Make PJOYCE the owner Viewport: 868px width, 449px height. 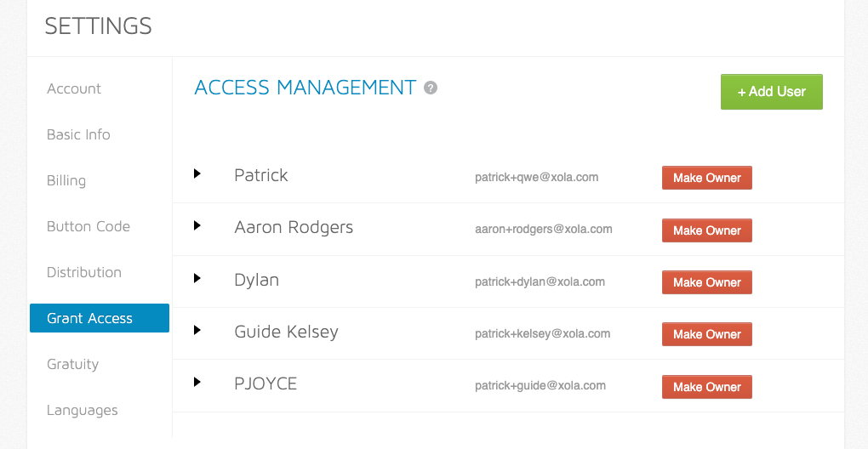coord(707,387)
